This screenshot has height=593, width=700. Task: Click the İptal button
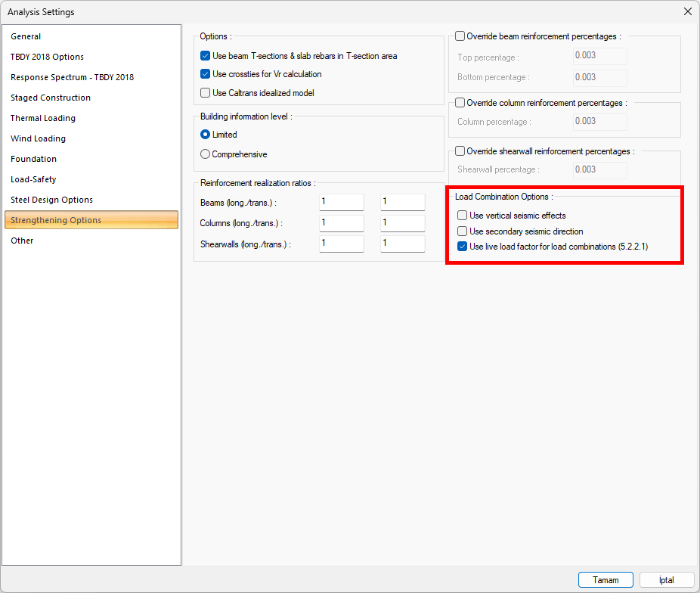[666, 580]
